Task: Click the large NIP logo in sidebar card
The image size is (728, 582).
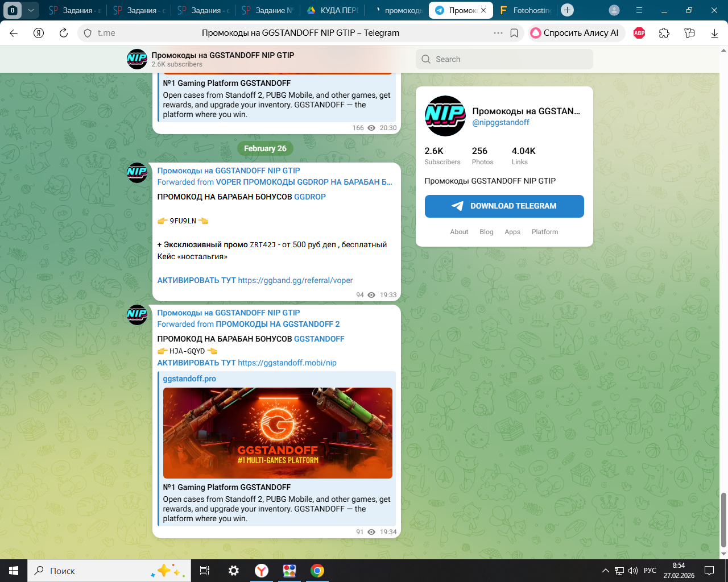Action: pos(445,116)
